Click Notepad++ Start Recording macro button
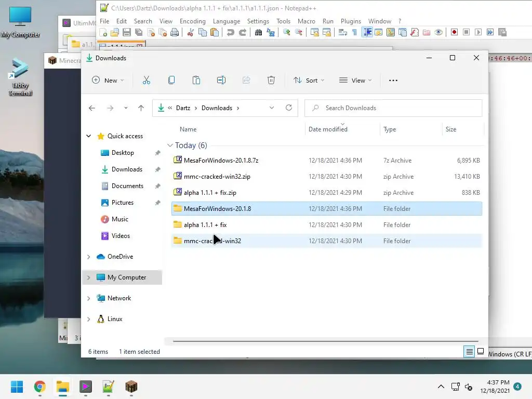 tap(454, 33)
